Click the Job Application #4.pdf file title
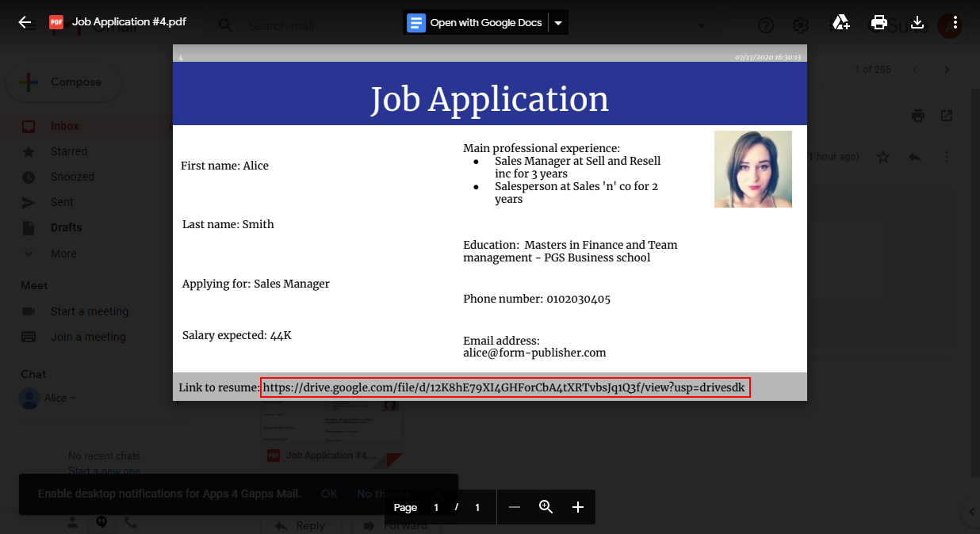The height and width of the screenshot is (534, 980). (129, 22)
